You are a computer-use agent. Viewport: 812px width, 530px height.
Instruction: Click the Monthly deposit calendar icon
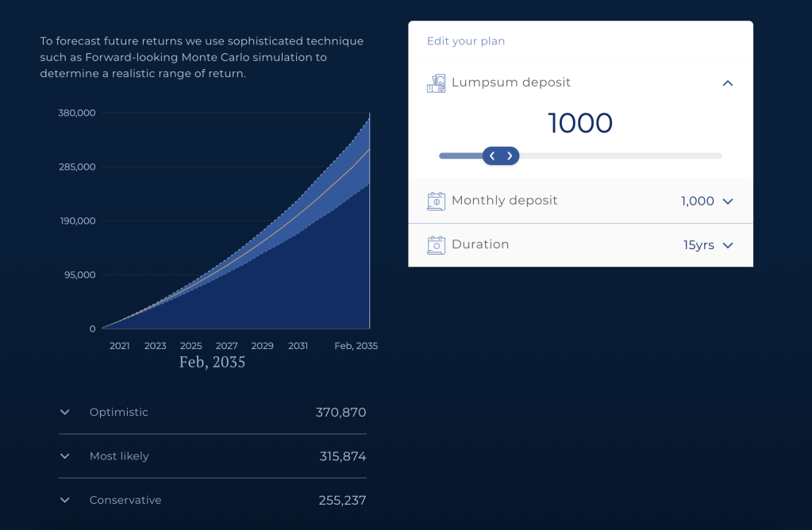(436, 202)
